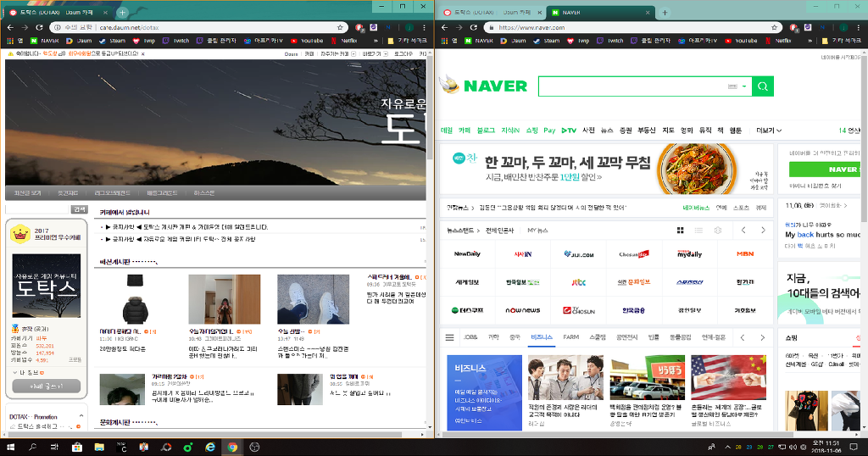The height and width of the screenshot is (456, 868).
Task: Select the 배틀그라운드 cafe menu tab
Action: [162, 193]
